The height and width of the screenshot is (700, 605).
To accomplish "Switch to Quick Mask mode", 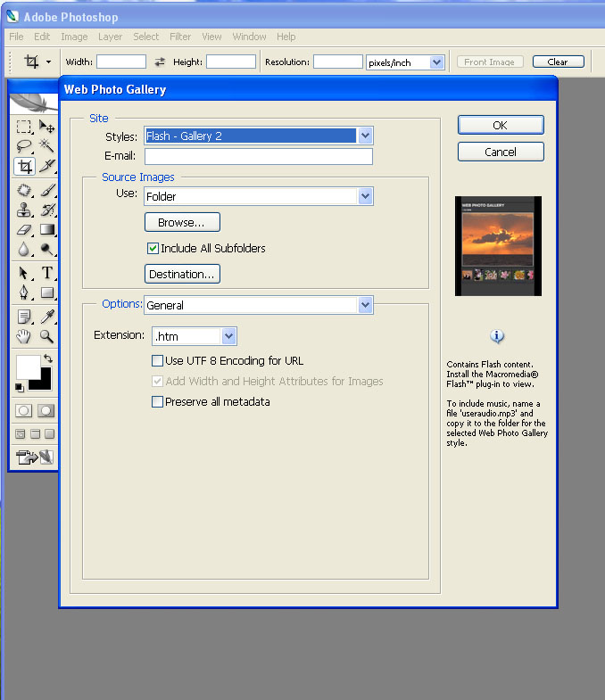I will [46, 410].
